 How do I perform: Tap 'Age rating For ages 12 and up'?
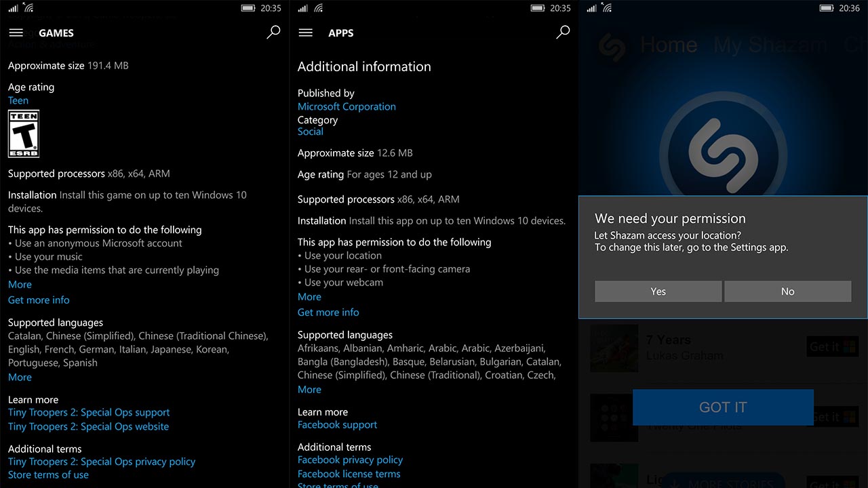(x=365, y=174)
